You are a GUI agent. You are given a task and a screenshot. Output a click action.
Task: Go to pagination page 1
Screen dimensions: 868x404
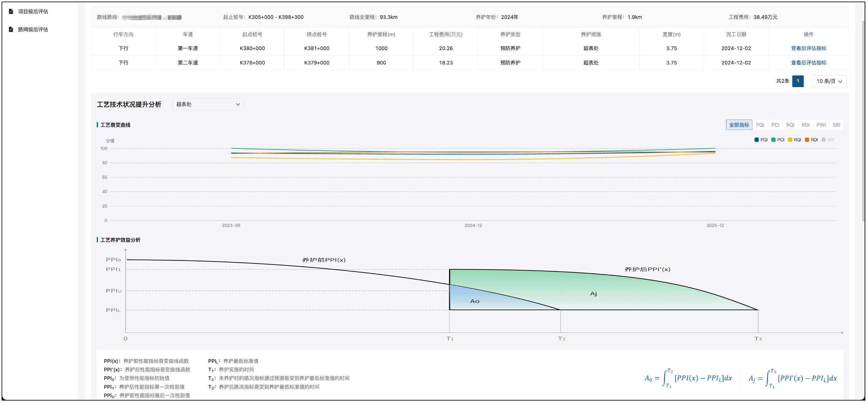(798, 81)
